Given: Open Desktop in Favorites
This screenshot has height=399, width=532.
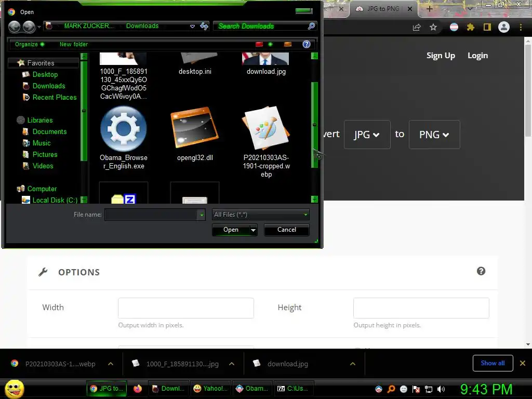Looking at the screenshot, I should pos(45,75).
